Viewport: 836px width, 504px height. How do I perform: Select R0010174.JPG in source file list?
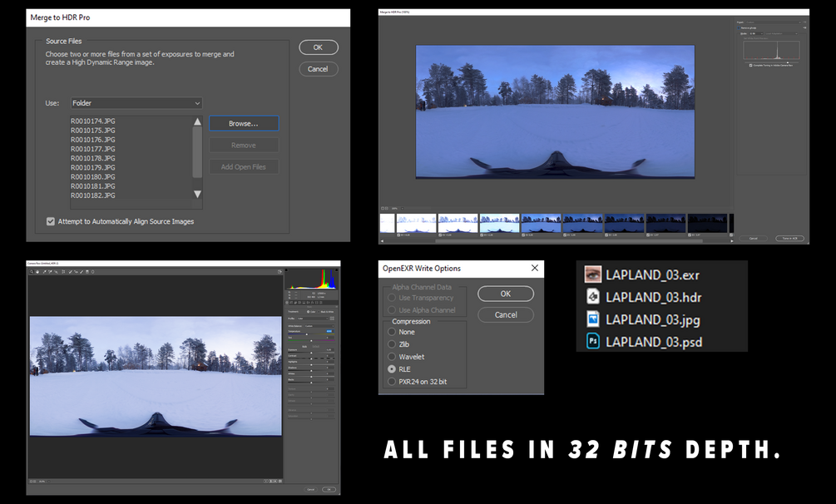click(93, 121)
